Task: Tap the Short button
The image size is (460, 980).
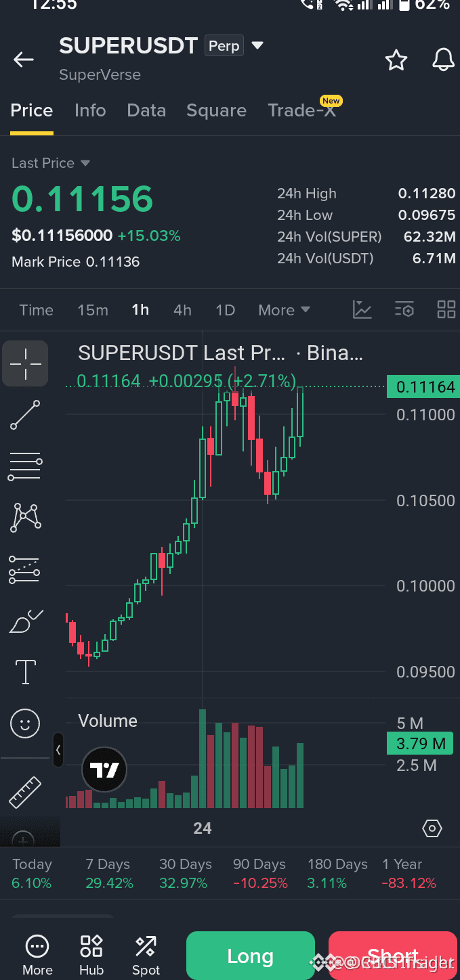Action: point(393,956)
